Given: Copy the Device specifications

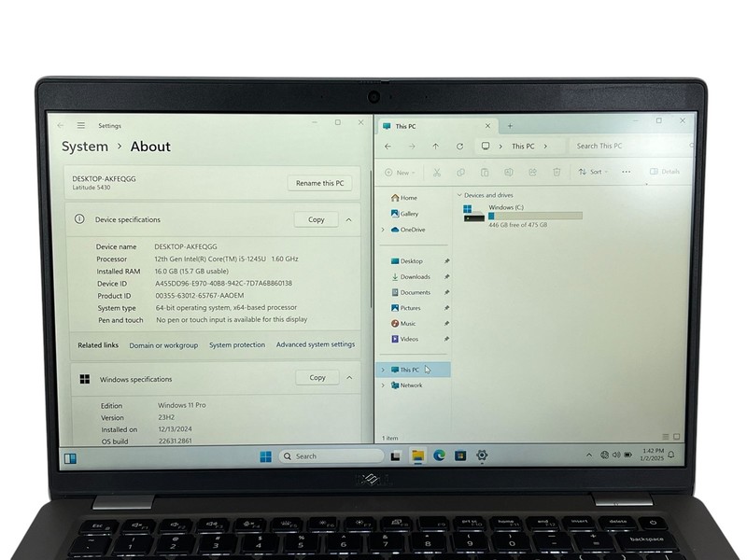Looking at the screenshot, I should point(316,219).
